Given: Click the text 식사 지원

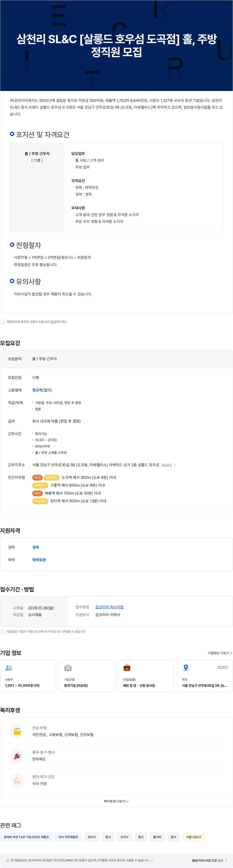Looking at the screenshot, I should 40,783.
